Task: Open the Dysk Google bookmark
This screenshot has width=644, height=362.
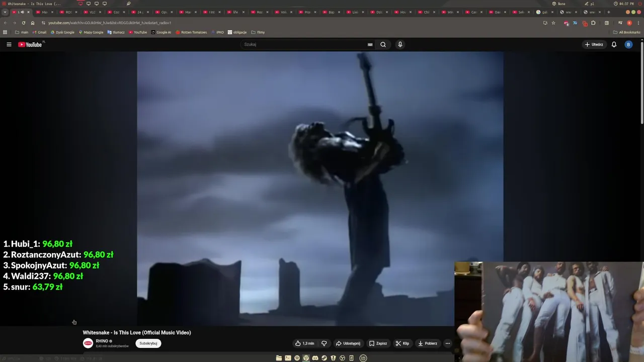Action: coord(62,32)
